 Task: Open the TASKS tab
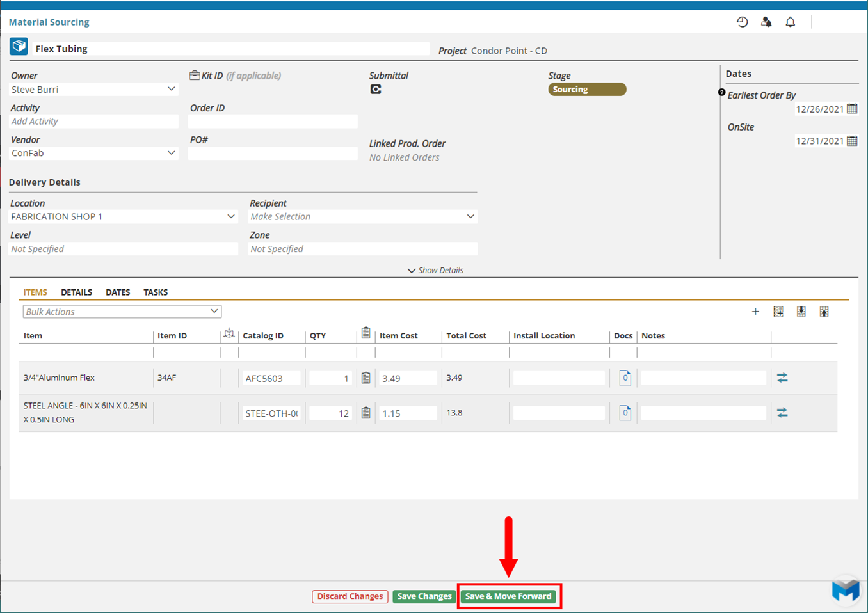[x=156, y=292]
